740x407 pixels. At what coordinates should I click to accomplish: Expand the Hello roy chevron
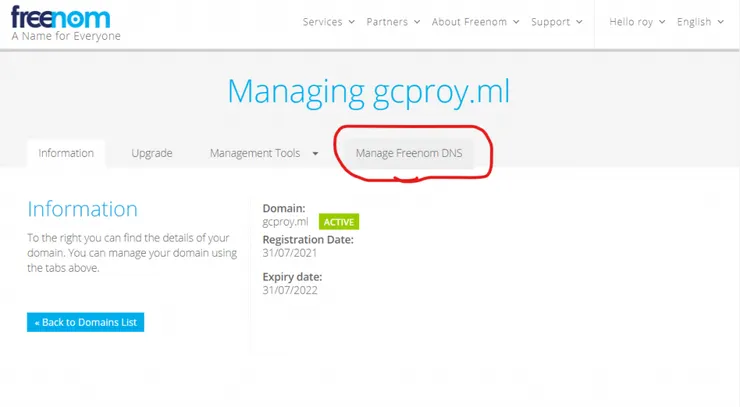[x=662, y=22]
